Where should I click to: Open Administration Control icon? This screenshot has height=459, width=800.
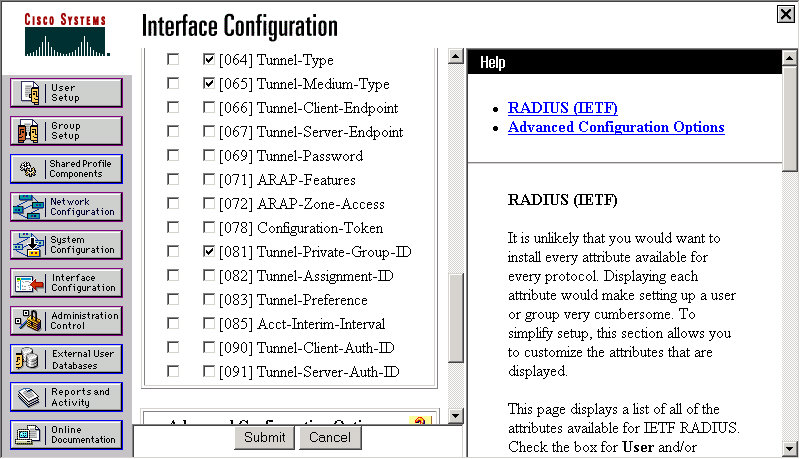[29, 321]
